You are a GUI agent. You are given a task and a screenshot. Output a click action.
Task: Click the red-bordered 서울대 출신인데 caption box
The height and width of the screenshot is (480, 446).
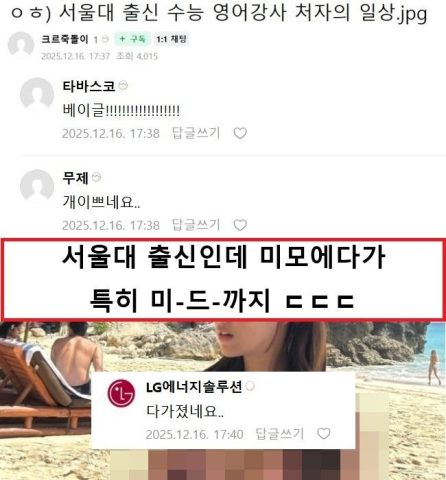point(223,279)
